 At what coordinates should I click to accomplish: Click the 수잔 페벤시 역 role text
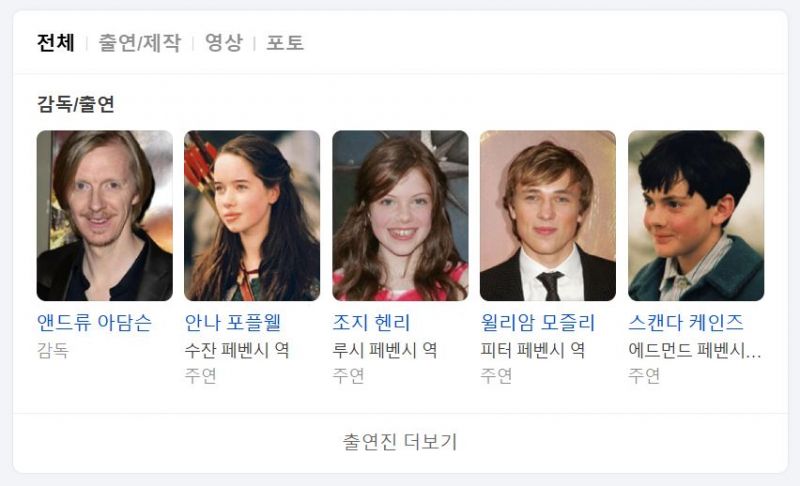click(x=237, y=350)
